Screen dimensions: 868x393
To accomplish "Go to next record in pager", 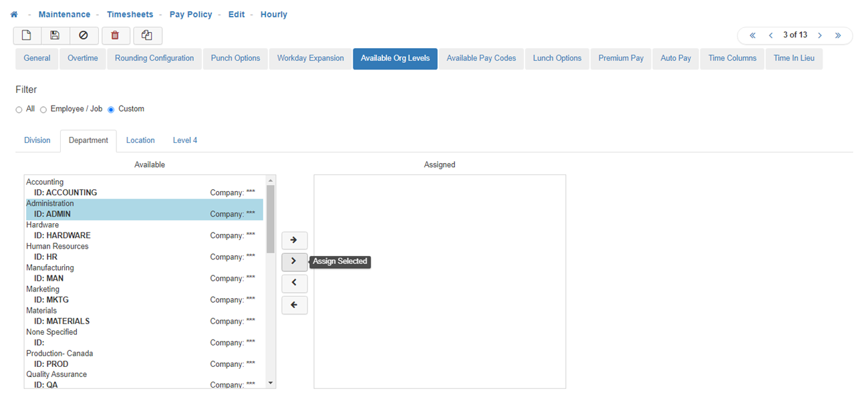I will tap(820, 35).
